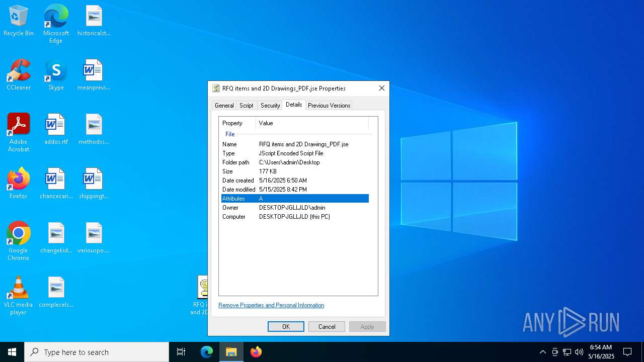Open the Windows Start menu

tap(12, 352)
